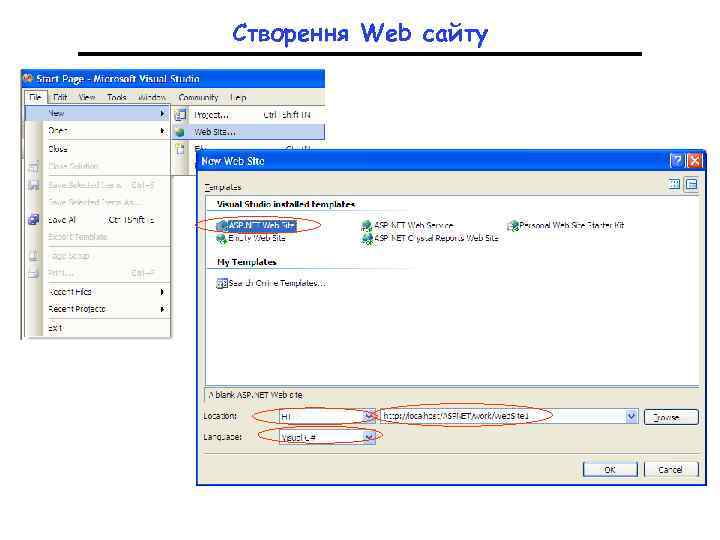The height and width of the screenshot is (540, 720).
Task: Select Personal Web Site Starter Kit template
Action: point(566,225)
